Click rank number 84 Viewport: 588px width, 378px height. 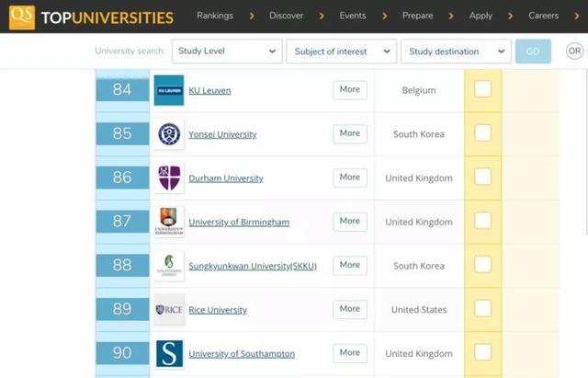122,90
